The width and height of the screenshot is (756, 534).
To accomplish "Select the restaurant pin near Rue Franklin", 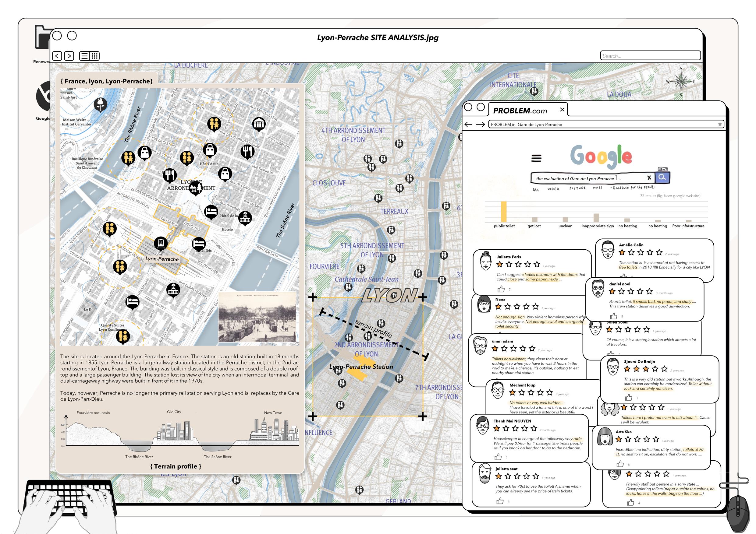I will click(247, 152).
